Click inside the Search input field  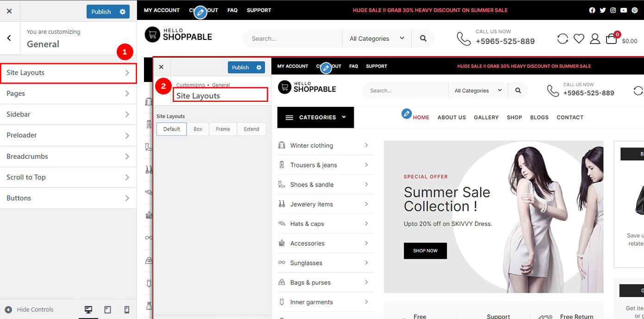(292, 38)
